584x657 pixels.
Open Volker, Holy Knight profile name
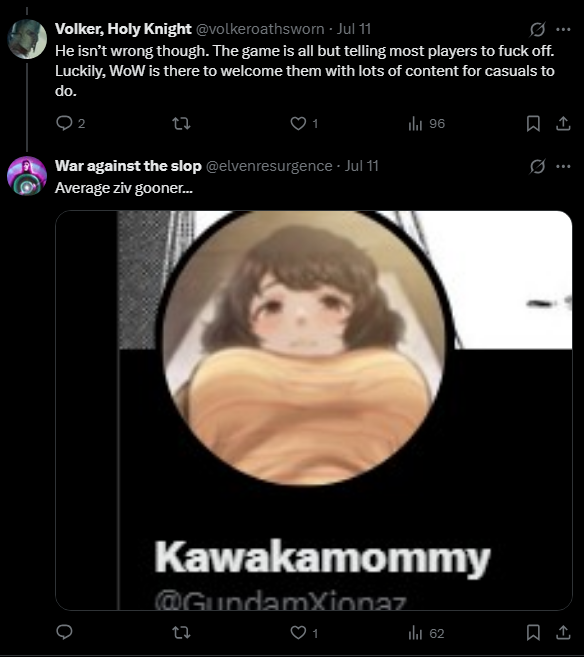(123, 29)
